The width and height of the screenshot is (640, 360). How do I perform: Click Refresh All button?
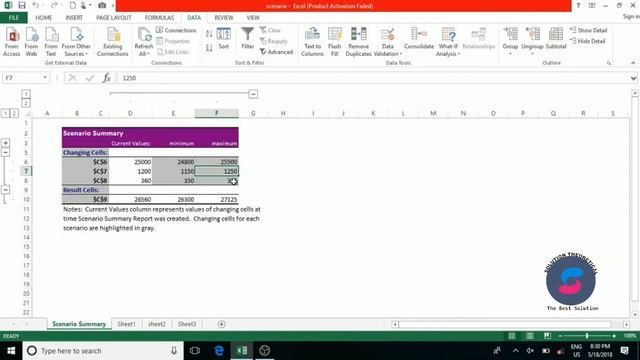(x=144, y=42)
